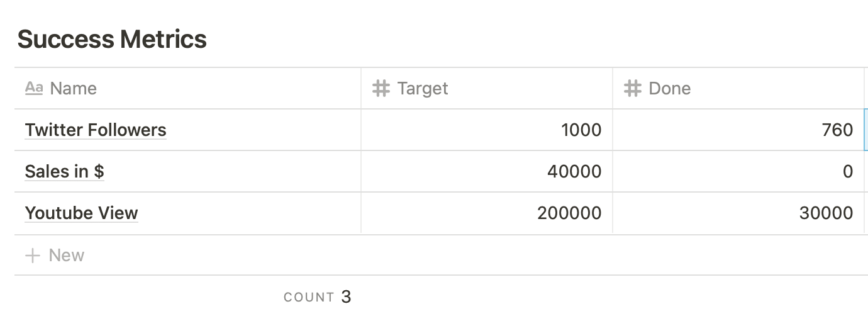Select the Done cell showing 0
868x316 pixels.
click(738, 171)
